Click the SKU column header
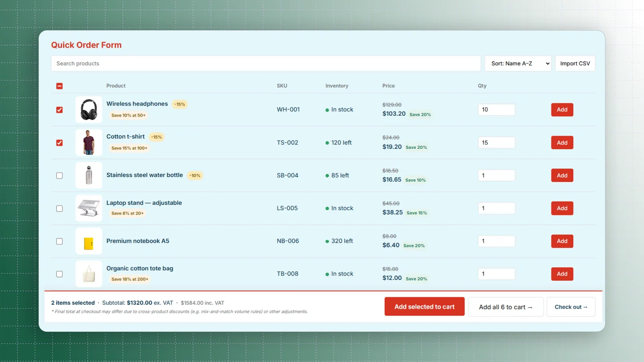 [x=282, y=86]
